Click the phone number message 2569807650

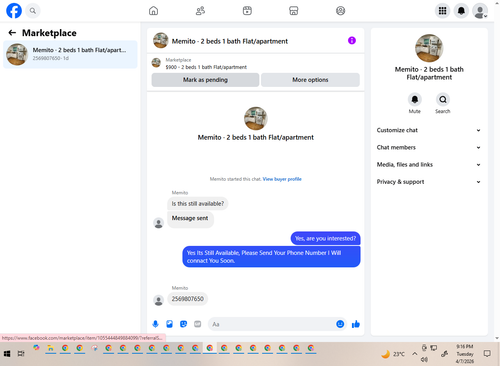[188, 299]
